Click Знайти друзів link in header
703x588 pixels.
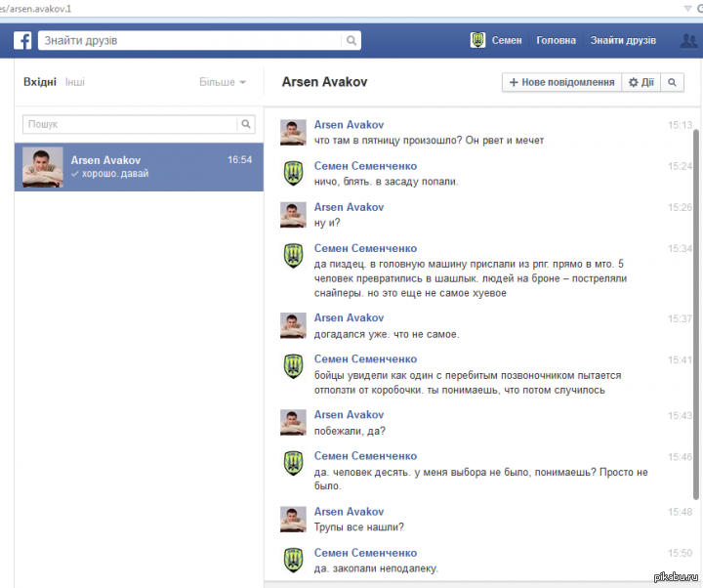tap(623, 41)
